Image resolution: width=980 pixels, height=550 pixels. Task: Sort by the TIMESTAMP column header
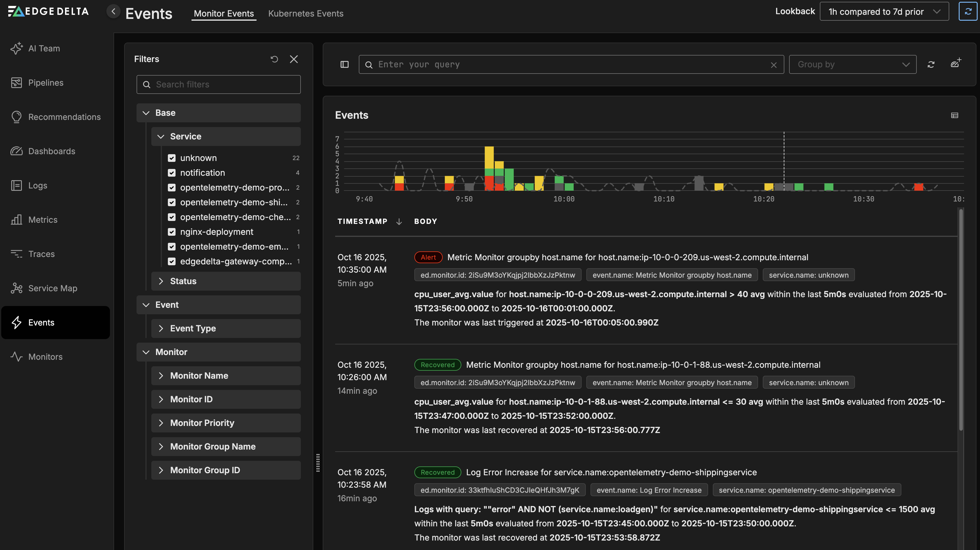(x=362, y=221)
